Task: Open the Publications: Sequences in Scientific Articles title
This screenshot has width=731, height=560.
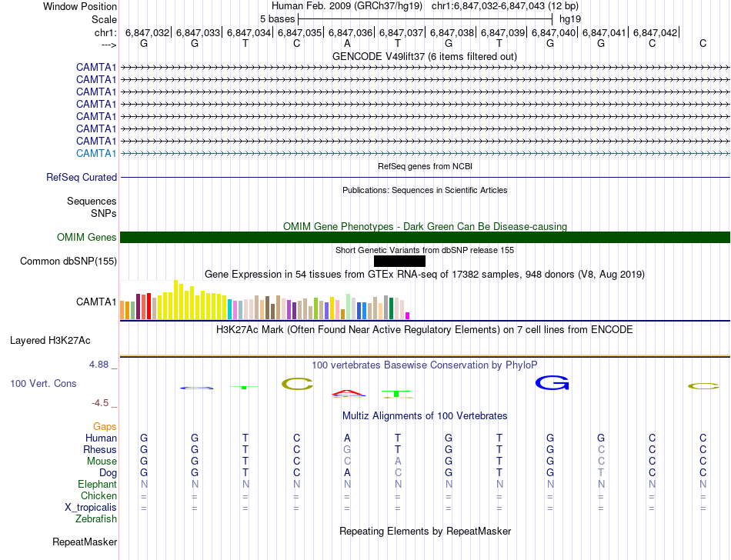Action: click(425, 190)
